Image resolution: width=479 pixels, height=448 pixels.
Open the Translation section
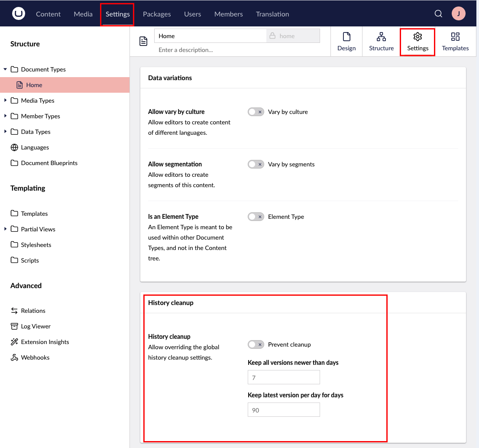[x=272, y=14]
